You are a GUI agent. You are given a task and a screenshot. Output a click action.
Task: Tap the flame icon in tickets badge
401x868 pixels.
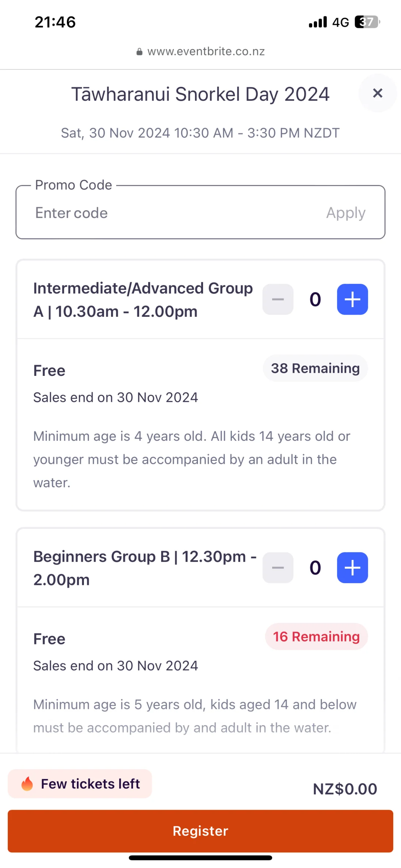tap(27, 784)
